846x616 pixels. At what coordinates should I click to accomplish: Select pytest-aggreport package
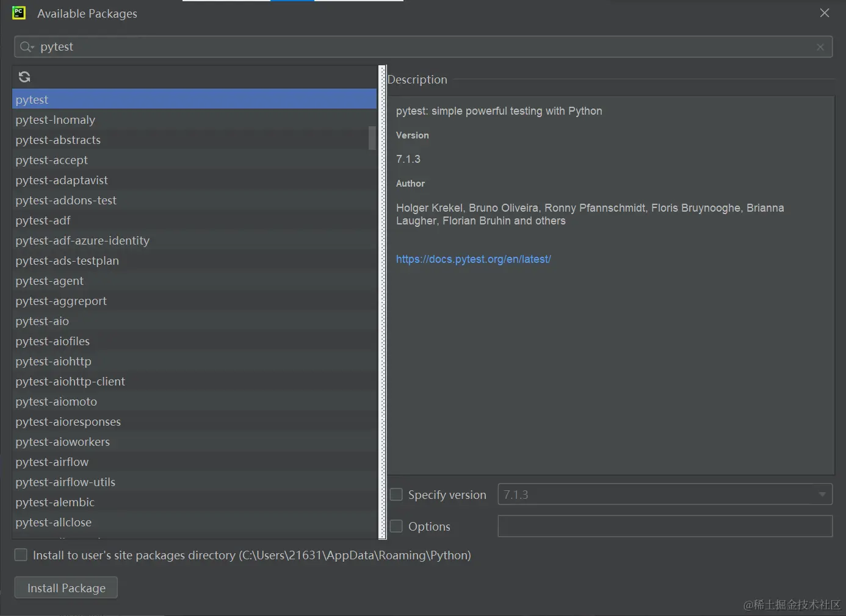194,301
